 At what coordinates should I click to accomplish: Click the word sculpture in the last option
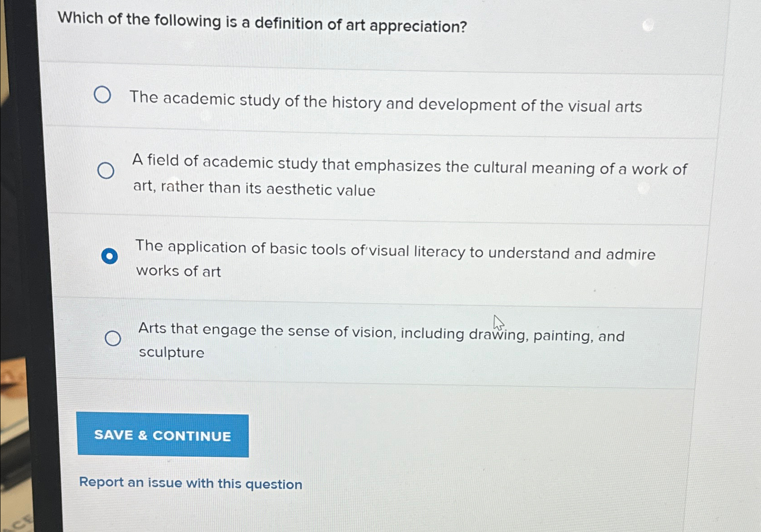click(172, 352)
